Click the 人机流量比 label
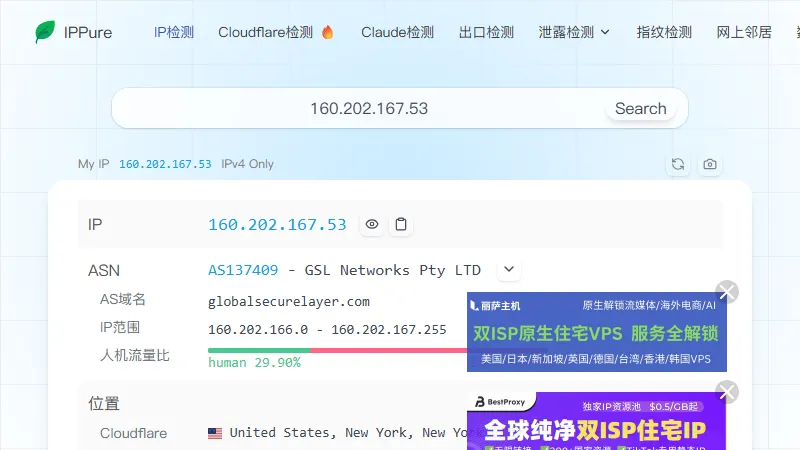 click(x=134, y=355)
